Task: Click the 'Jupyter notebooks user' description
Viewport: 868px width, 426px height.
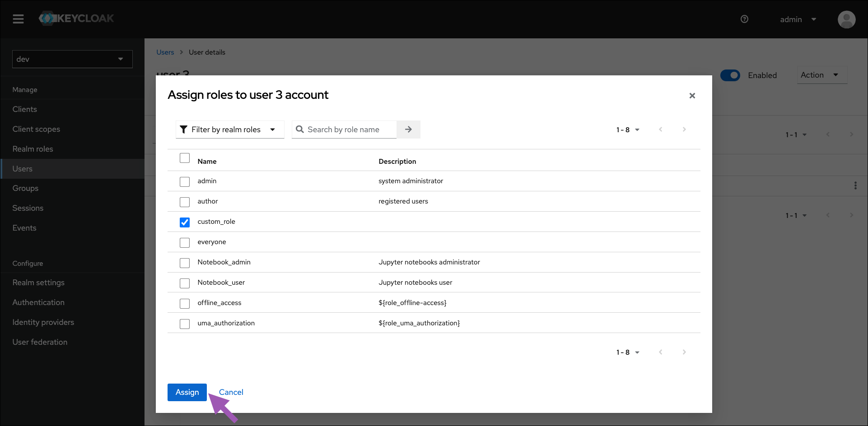Action: 415,282
